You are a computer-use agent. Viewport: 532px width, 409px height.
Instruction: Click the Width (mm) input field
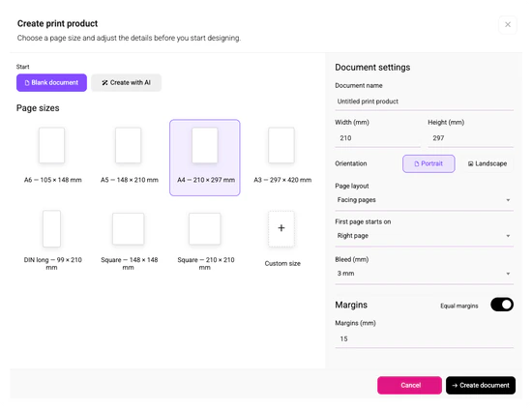[x=377, y=138]
